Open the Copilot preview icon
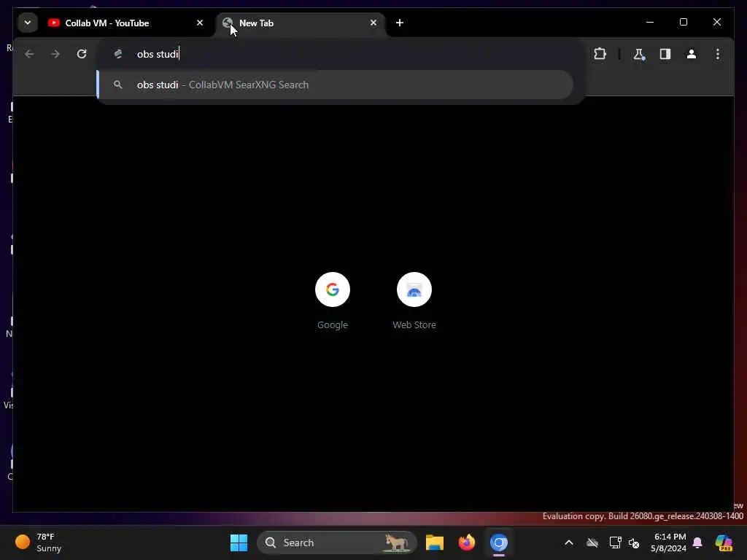747x560 pixels. click(x=724, y=542)
